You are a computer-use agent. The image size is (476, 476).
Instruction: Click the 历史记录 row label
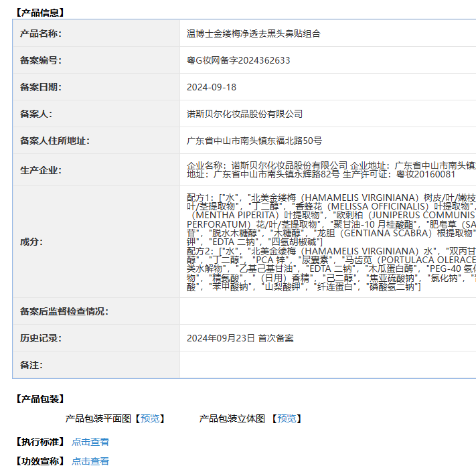click(x=41, y=338)
